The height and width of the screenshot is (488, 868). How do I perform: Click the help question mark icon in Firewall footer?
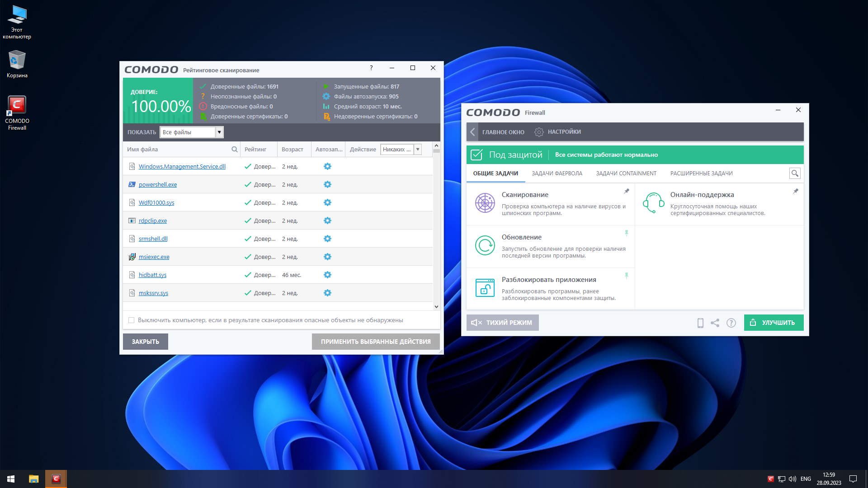731,323
